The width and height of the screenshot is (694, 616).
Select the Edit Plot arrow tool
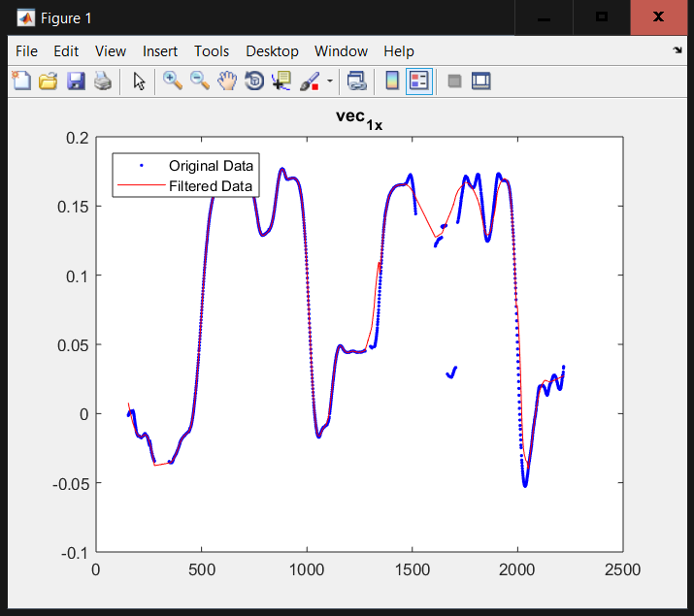(139, 81)
